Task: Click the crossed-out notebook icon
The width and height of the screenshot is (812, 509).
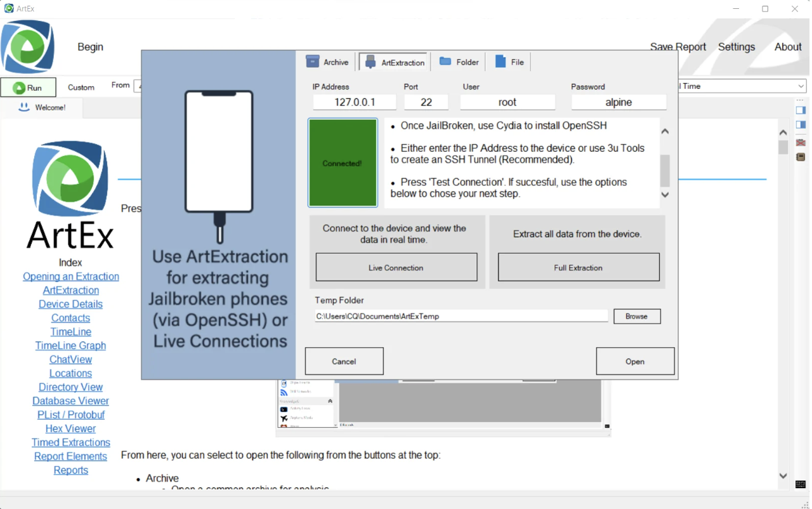Action: point(801,142)
